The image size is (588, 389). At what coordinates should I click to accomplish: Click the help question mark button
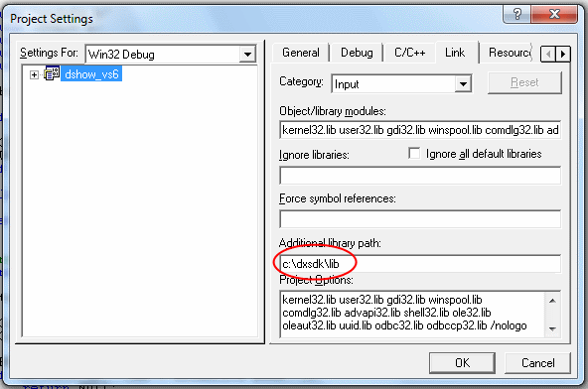pos(517,15)
